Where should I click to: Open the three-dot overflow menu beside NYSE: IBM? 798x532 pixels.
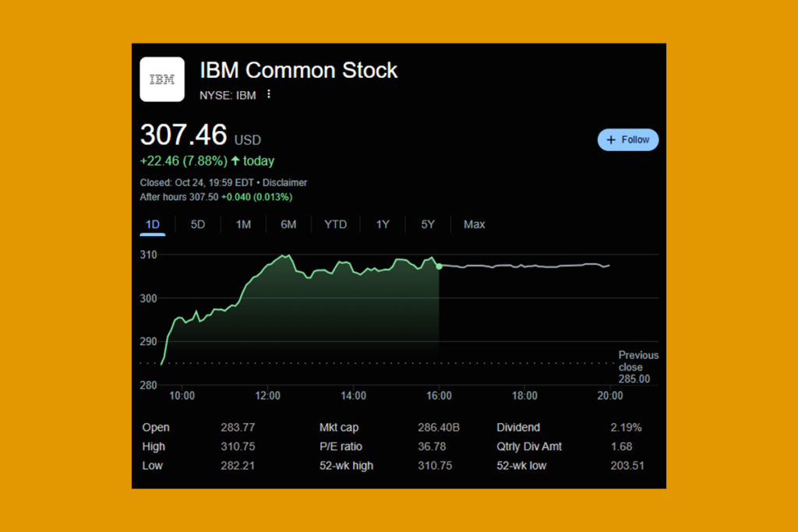(268, 93)
